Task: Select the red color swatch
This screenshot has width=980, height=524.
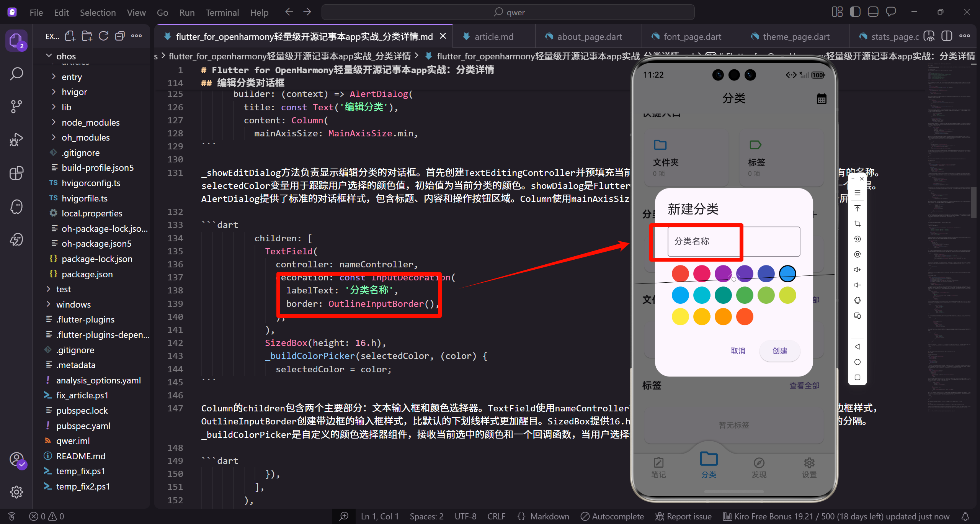Action: coord(680,274)
